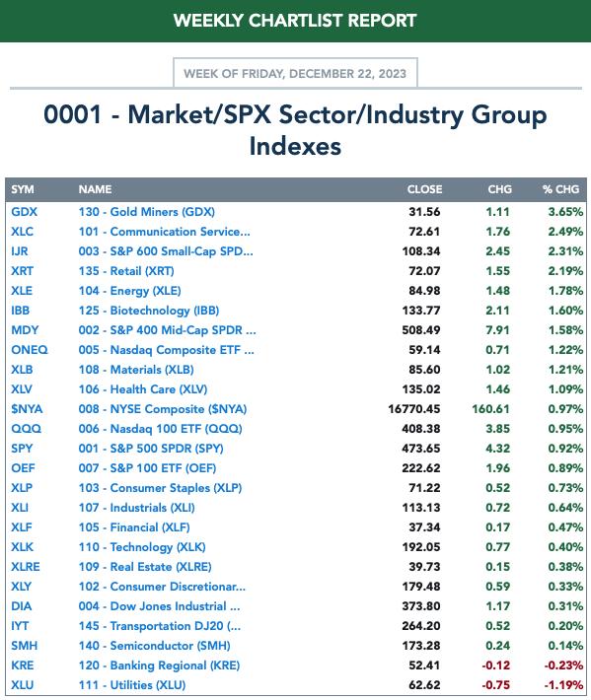Click the CLOSE column header
591x700 pixels.
pyautogui.click(x=424, y=189)
